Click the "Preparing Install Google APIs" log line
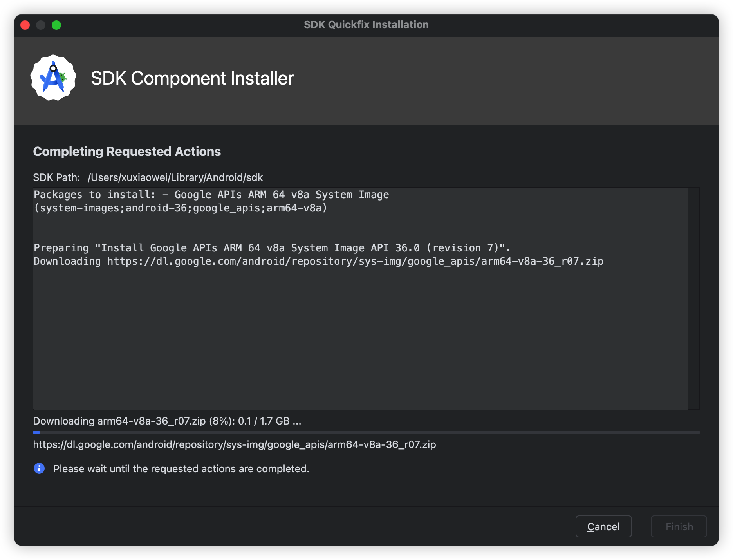The image size is (733, 560). 272,248
